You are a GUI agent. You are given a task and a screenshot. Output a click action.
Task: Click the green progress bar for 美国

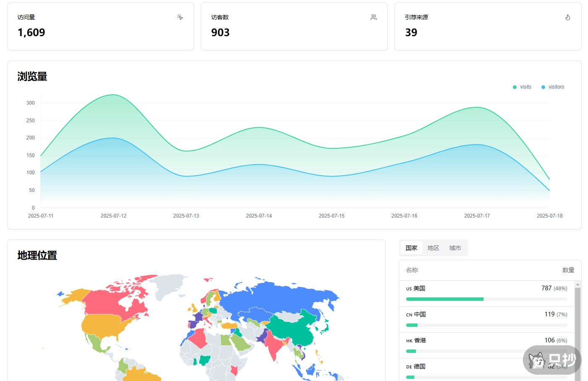click(x=444, y=299)
